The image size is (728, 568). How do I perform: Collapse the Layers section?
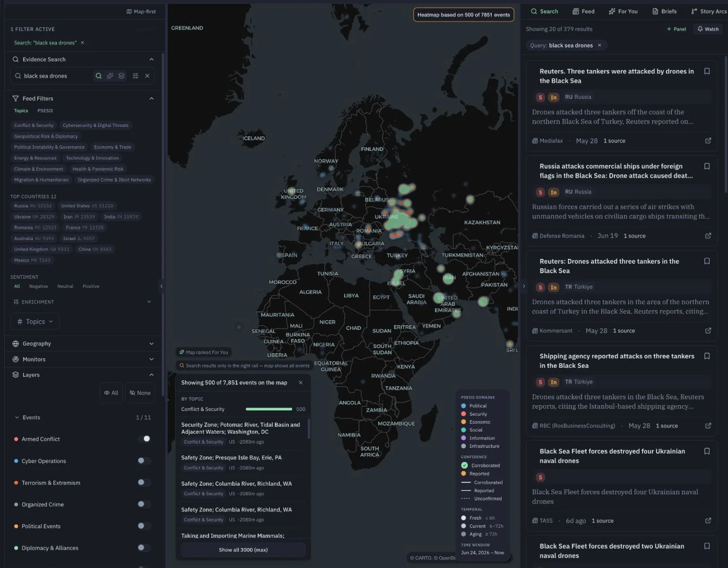click(151, 375)
